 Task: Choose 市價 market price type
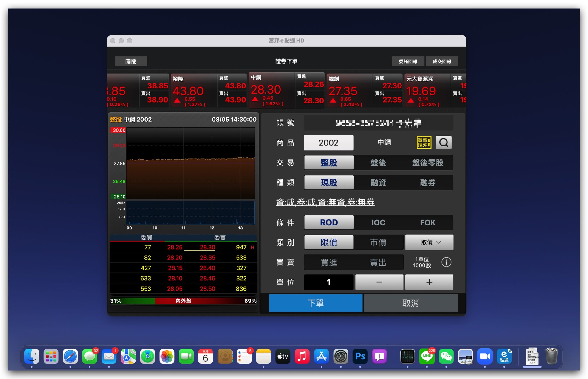[378, 242]
